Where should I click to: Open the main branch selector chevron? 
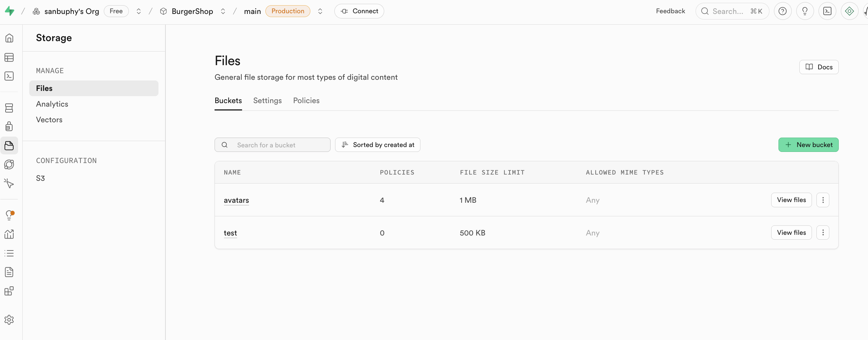pyautogui.click(x=320, y=11)
